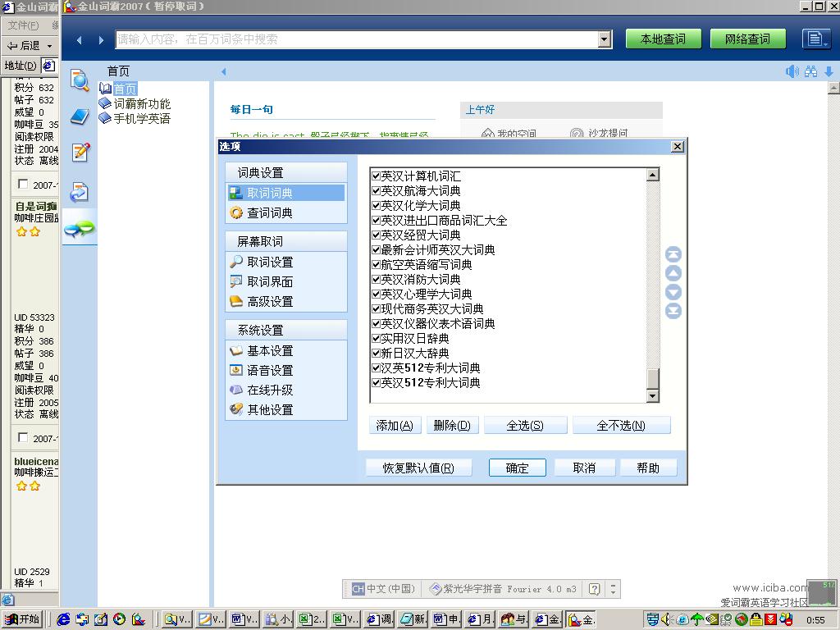Viewport: 840px width, 630px height.
Task: Expand the search box dropdown arrow
Action: pos(605,39)
